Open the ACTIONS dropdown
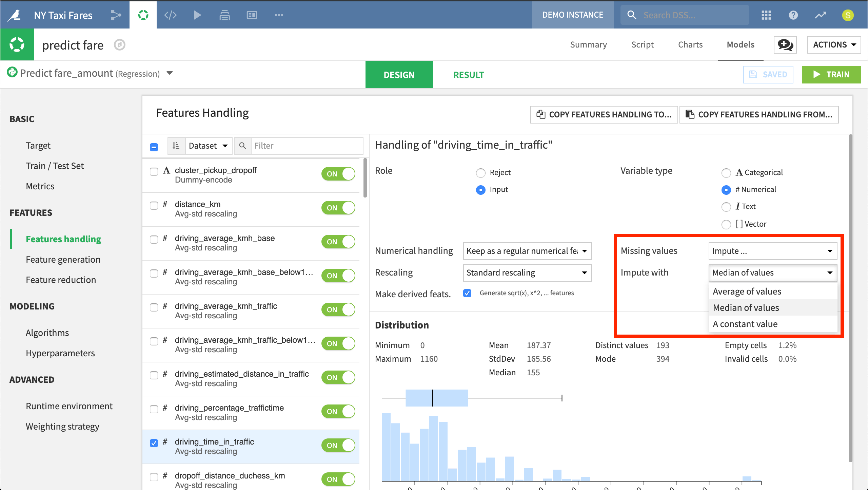The image size is (868, 490). (834, 45)
